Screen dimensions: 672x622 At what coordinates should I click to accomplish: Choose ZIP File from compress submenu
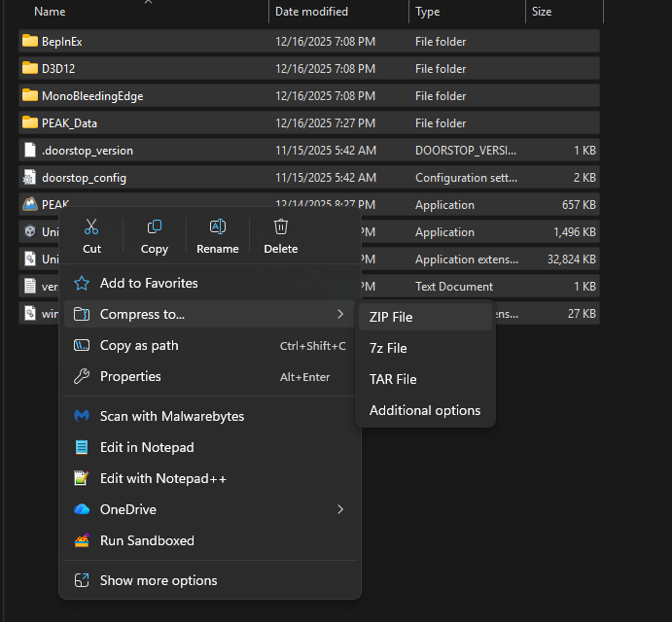[391, 317]
